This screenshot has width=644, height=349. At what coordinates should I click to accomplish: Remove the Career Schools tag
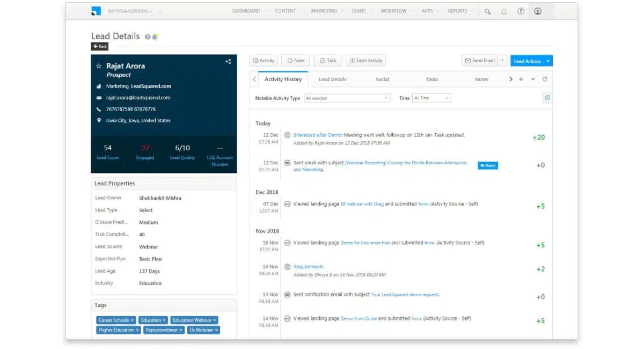(x=133, y=320)
